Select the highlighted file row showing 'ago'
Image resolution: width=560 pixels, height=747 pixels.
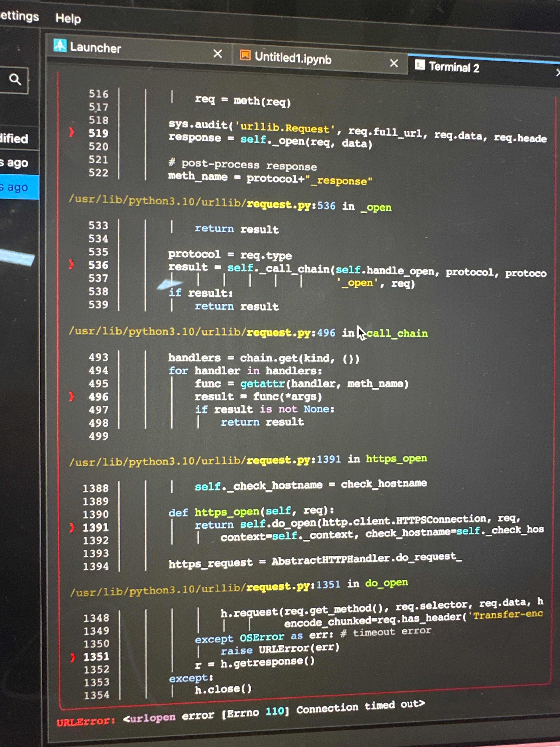tap(19, 187)
